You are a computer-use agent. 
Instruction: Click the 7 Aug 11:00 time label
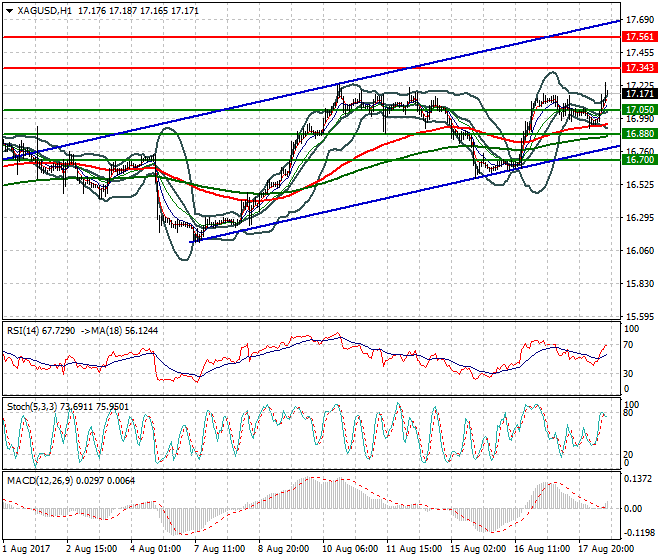pyautogui.click(x=219, y=549)
